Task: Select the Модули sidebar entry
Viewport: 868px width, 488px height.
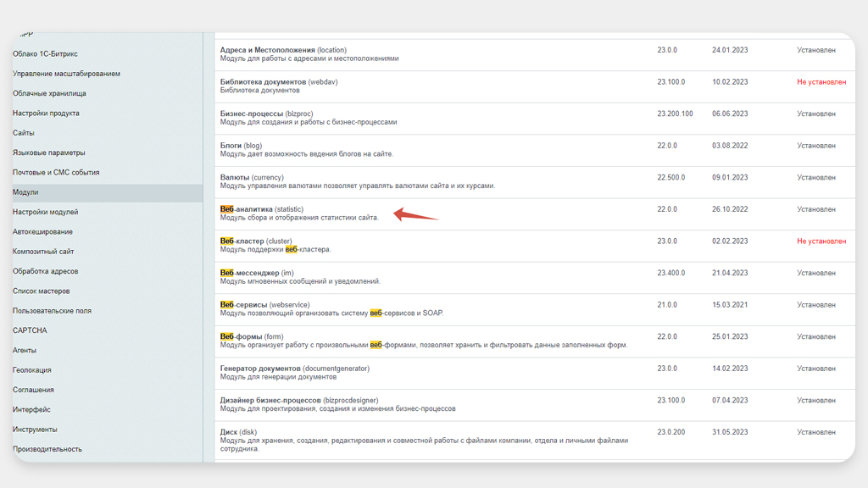Action: pyautogui.click(x=25, y=192)
